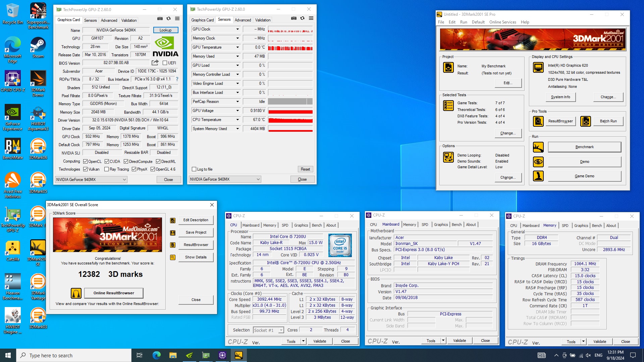
Task: Launch Superposition Benchmark from desktop
Action: point(38,16)
